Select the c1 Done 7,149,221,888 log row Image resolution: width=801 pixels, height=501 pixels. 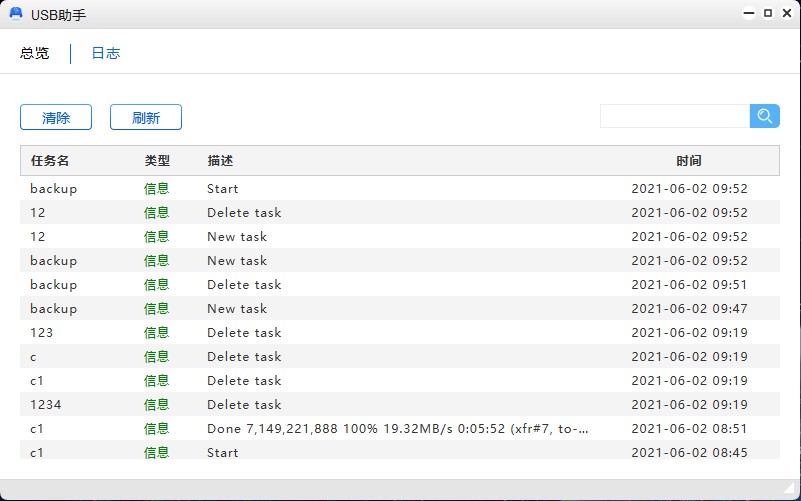[400, 429]
